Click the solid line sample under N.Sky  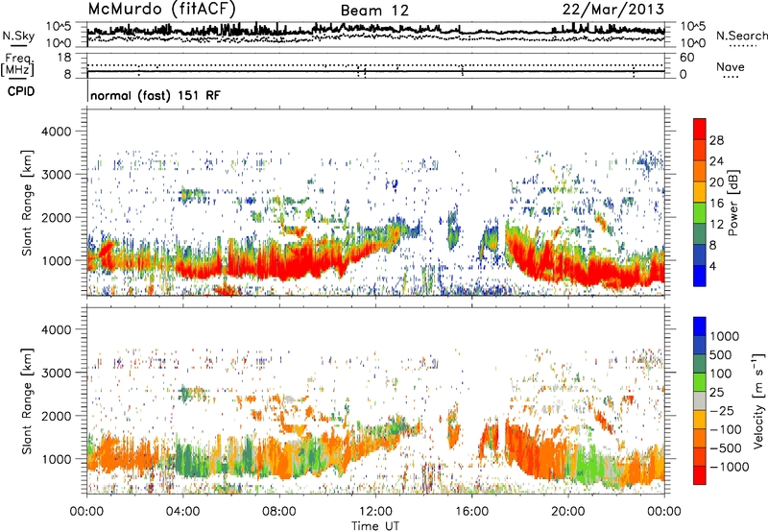coord(18,46)
